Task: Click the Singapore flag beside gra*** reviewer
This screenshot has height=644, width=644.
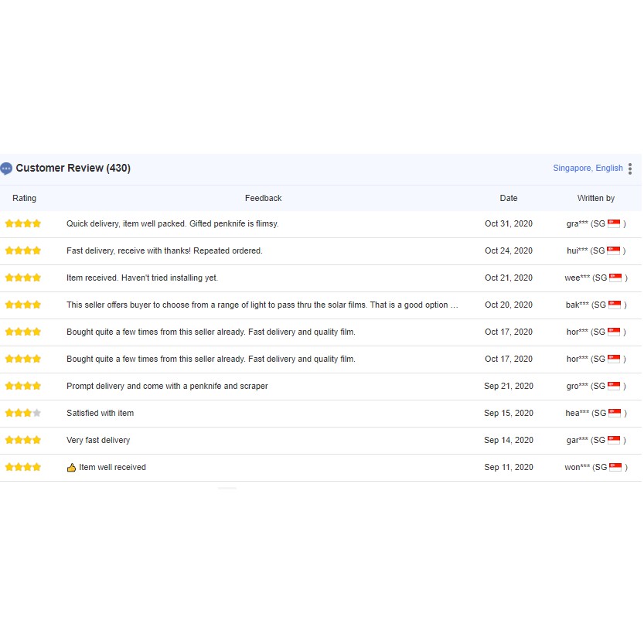Action: (x=615, y=223)
